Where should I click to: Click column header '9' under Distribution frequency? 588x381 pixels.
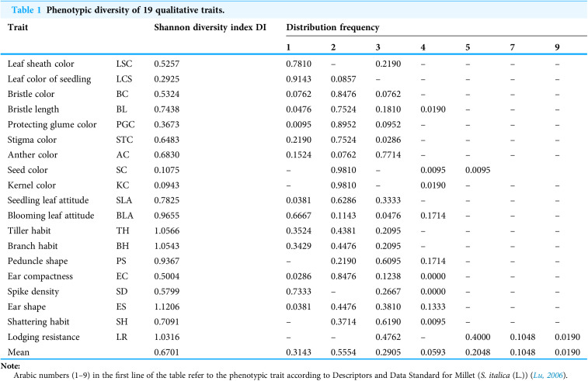(x=557, y=47)
